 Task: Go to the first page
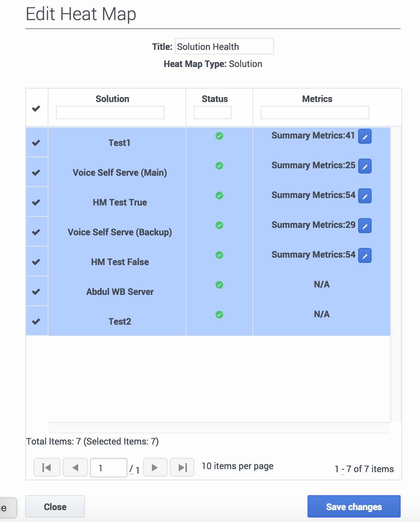pos(47,467)
